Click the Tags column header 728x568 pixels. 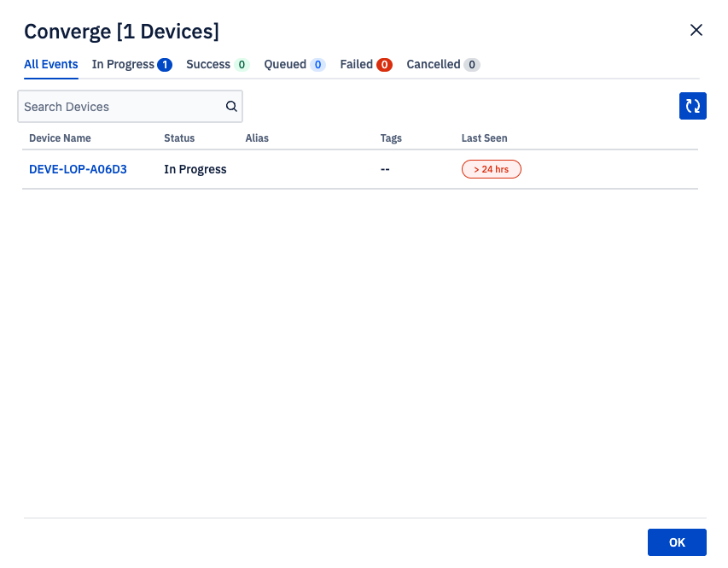pos(391,138)
